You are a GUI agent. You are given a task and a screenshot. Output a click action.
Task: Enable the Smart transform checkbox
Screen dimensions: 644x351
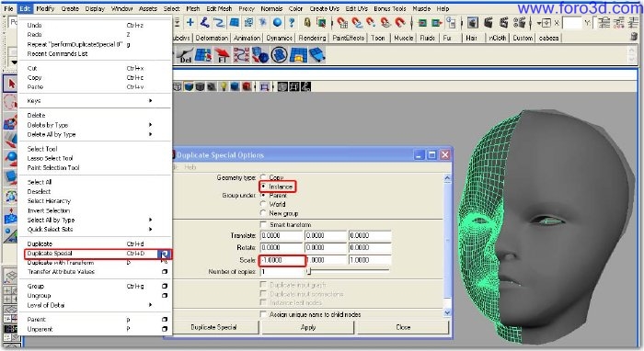coord(263,224)
